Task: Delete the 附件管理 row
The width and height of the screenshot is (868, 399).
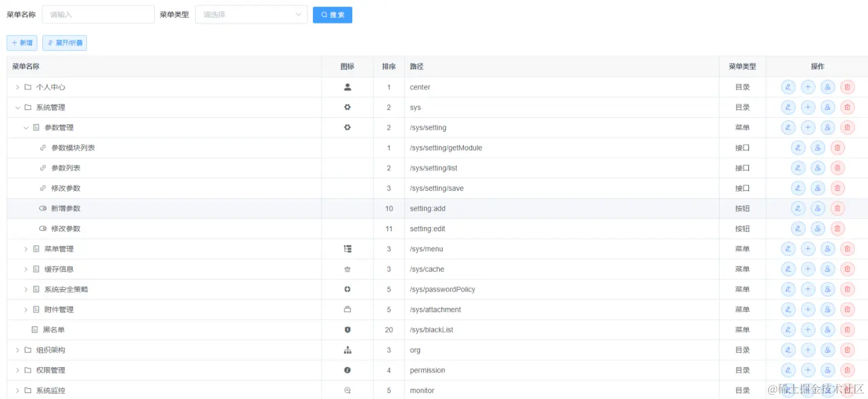Action: click(x=847, y=310)
